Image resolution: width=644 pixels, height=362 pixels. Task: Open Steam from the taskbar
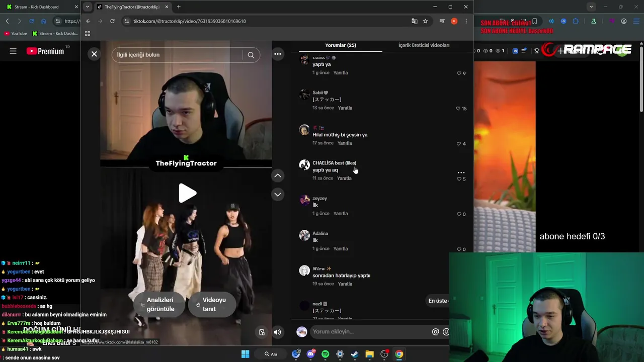click(355, 354)
